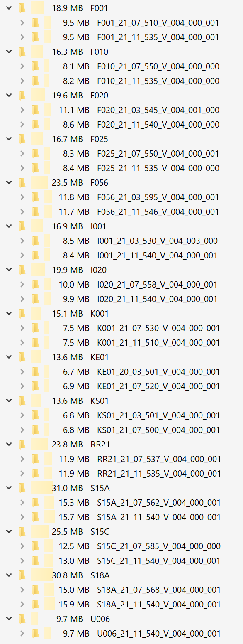Click the 9.7 MB size label of U006
243x644 pixels.
pos(70,619)
